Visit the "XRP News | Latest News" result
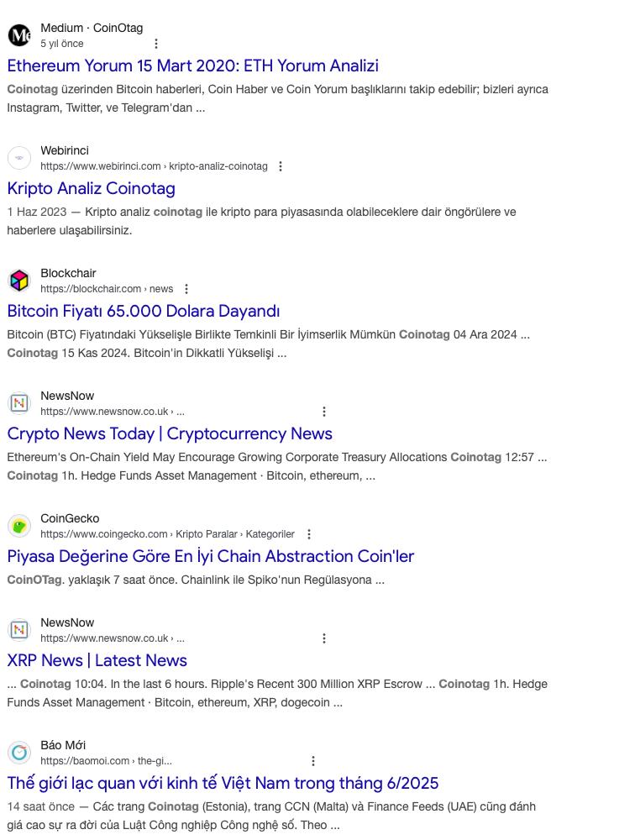This screenshot has height=840, width=635. (x=97, y=660)
